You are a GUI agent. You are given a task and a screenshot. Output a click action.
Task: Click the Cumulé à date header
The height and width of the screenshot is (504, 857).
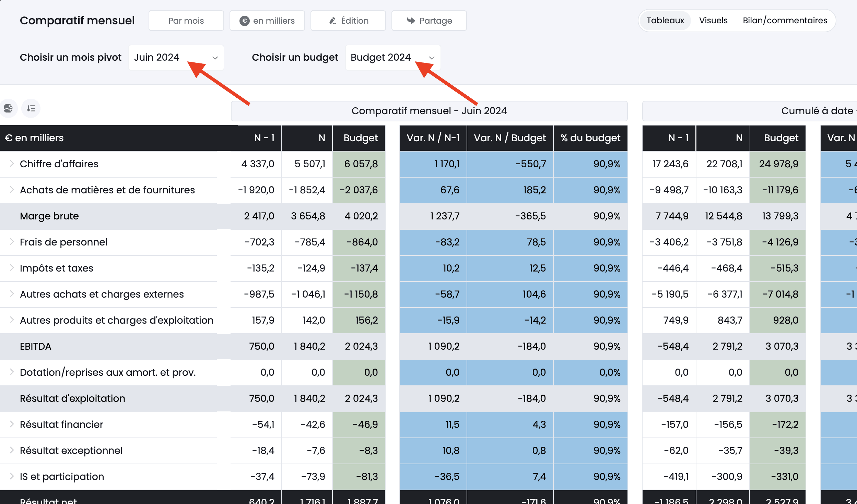[x=749, y=111]
